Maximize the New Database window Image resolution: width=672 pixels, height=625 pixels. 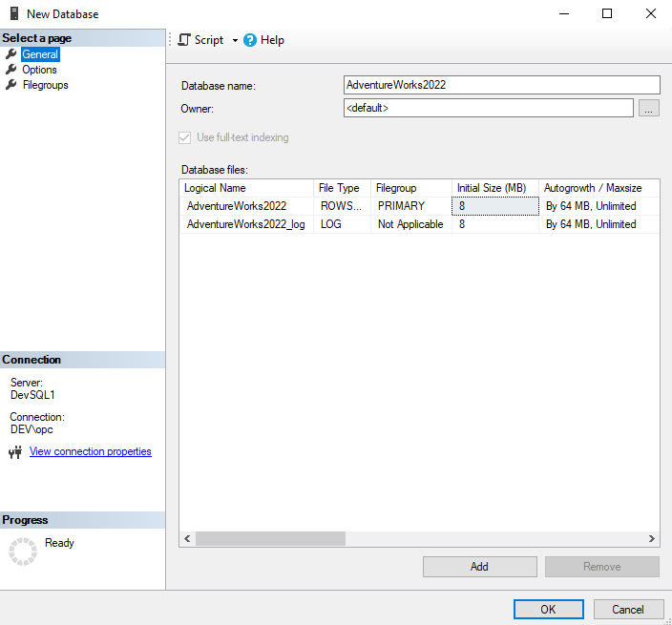[x=607, y=13]
